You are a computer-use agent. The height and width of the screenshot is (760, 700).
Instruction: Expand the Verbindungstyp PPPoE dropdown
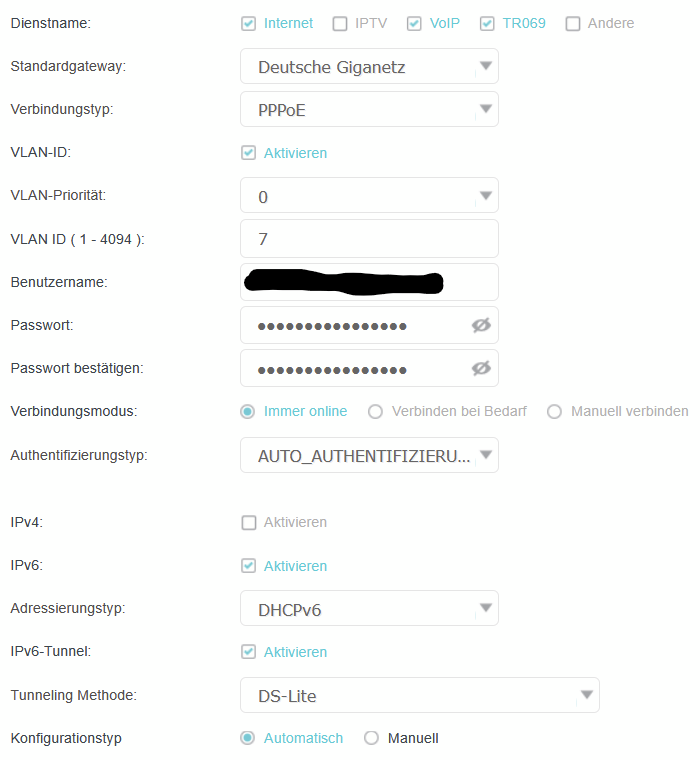369,109
